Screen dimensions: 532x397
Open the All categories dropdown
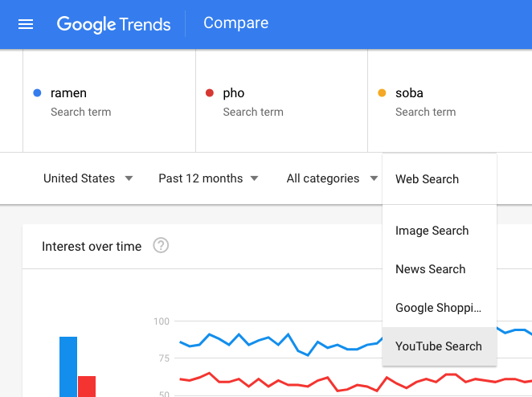pyautogui.click(x=331, y=178)
